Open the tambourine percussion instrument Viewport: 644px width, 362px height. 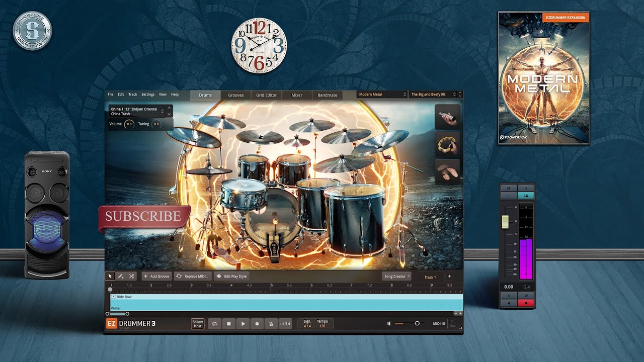447,145
